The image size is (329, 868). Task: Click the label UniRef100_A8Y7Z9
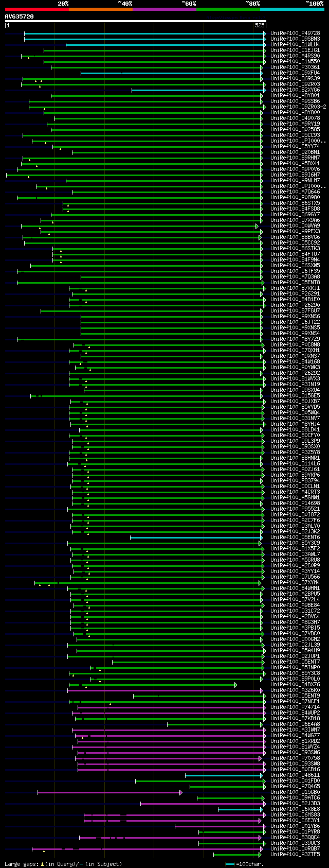pyautogui.click(x=295, y=339)
